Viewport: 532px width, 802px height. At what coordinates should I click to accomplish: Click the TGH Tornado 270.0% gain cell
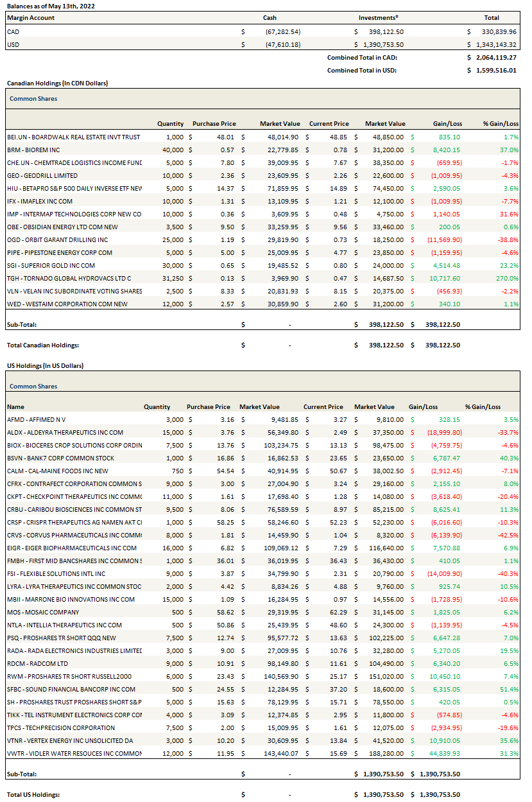click(x=506, y=278)
